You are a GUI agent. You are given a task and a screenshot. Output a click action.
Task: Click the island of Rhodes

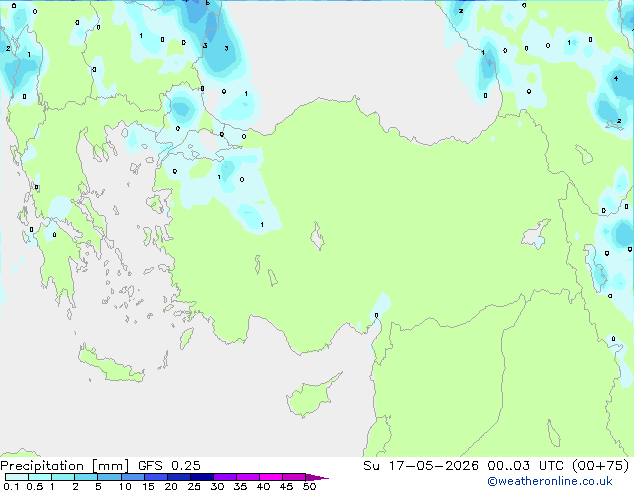pyautogui.click(x=186, y=338)
